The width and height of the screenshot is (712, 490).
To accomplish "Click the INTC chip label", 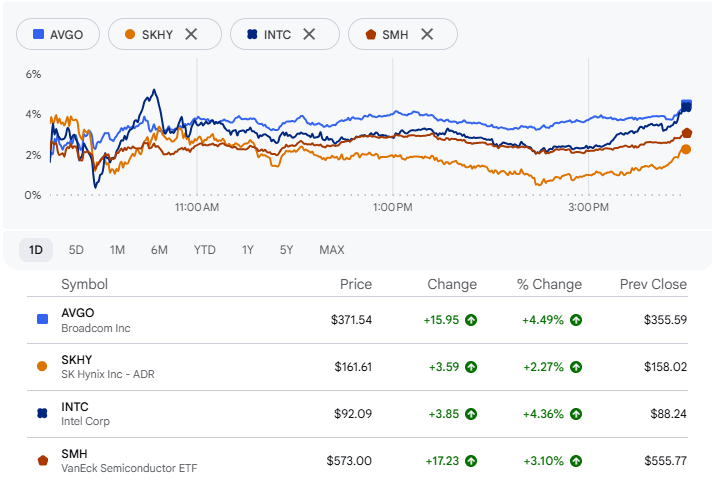I will click(277, 35).
